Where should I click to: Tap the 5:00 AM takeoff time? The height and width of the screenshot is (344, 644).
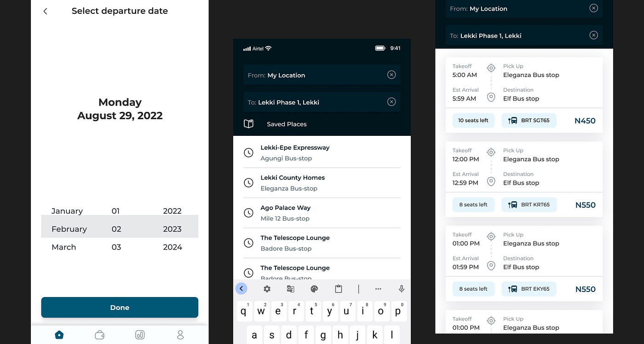[465, 75]
